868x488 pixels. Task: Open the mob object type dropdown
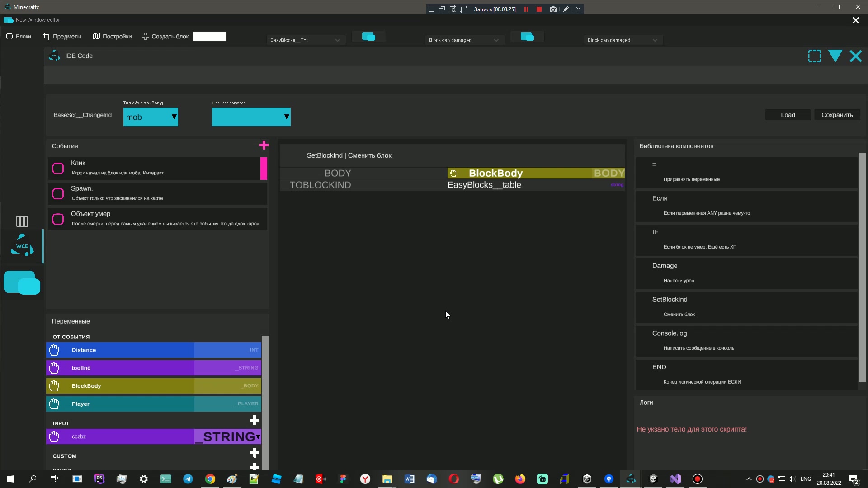(x=151, y=117)
